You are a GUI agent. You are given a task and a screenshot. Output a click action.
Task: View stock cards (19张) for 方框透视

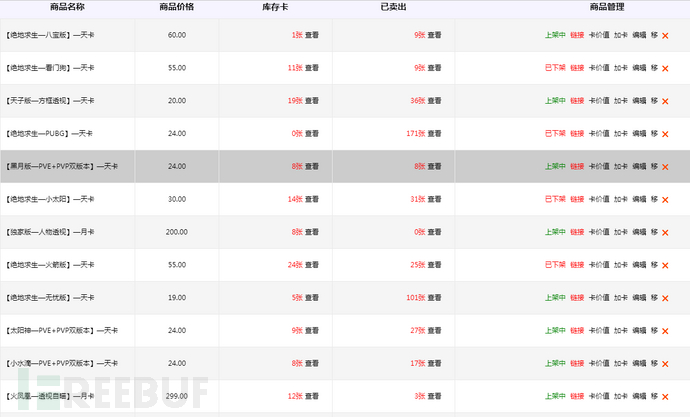coord(312,100)
